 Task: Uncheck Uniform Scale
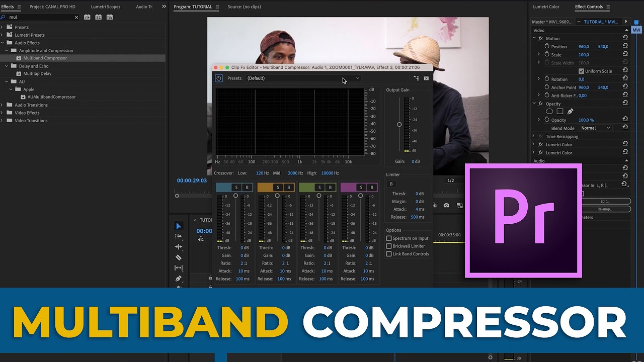pyautogui.click(x=581, y=71)
